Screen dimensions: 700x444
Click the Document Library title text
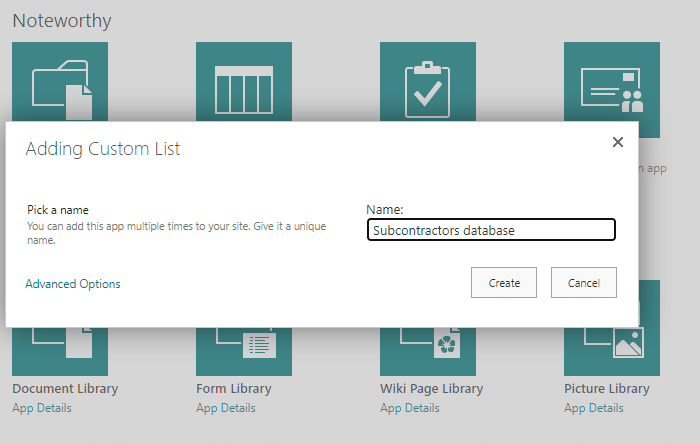65,389
